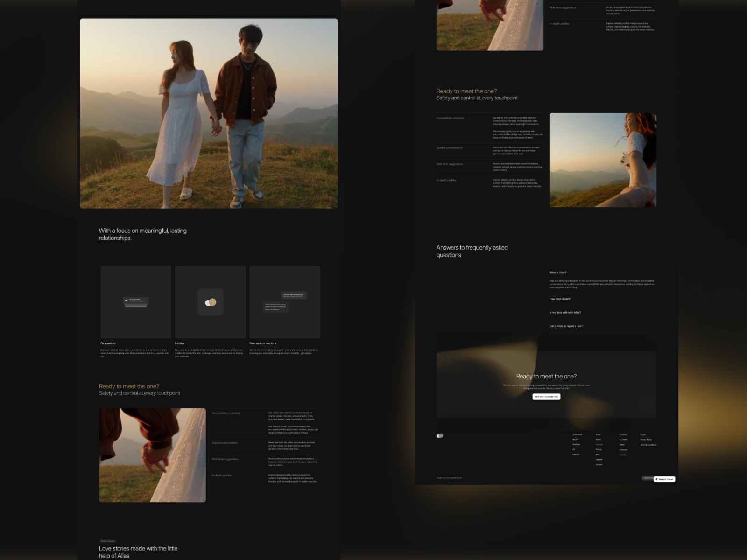Click the Scroll to top button

tap(648, 478)
